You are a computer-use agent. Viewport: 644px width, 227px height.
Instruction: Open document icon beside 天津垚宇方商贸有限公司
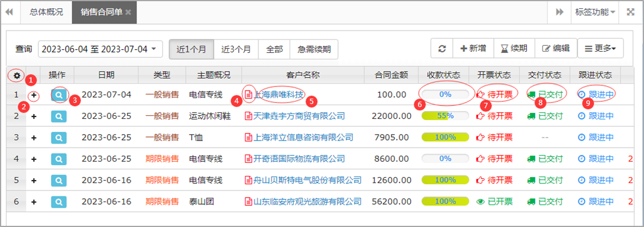(248, 116)
